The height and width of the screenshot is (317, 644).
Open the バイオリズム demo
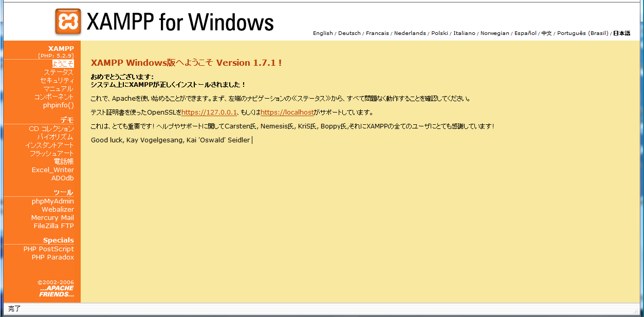click(56, 137)
